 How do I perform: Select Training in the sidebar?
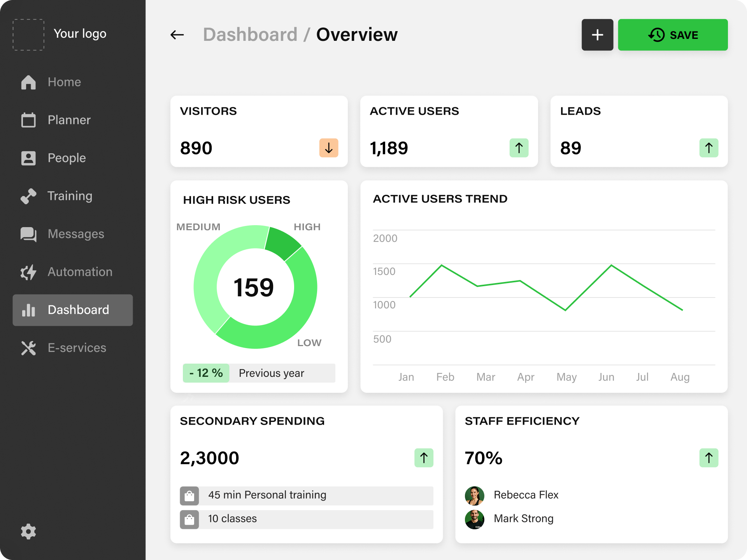[x=70, y=196]
